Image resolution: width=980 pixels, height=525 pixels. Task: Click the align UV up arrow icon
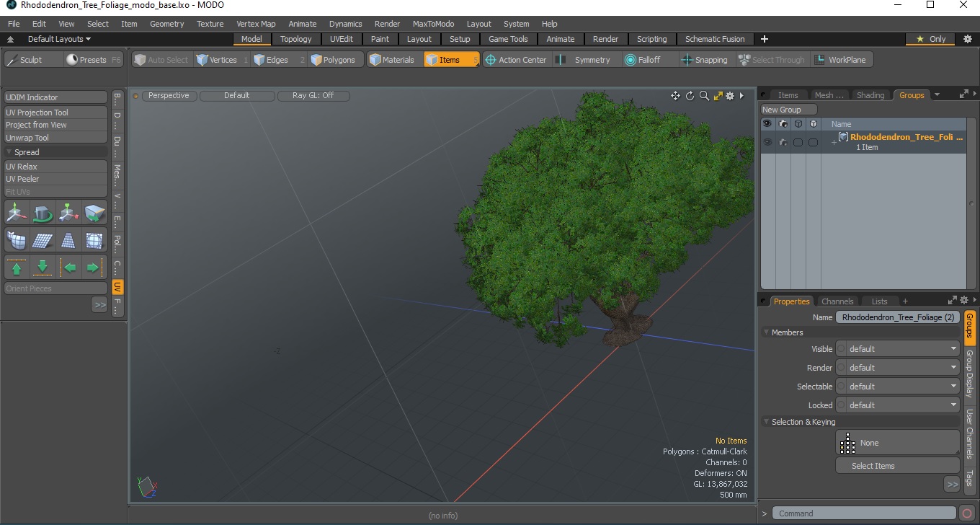pos(17,268)
